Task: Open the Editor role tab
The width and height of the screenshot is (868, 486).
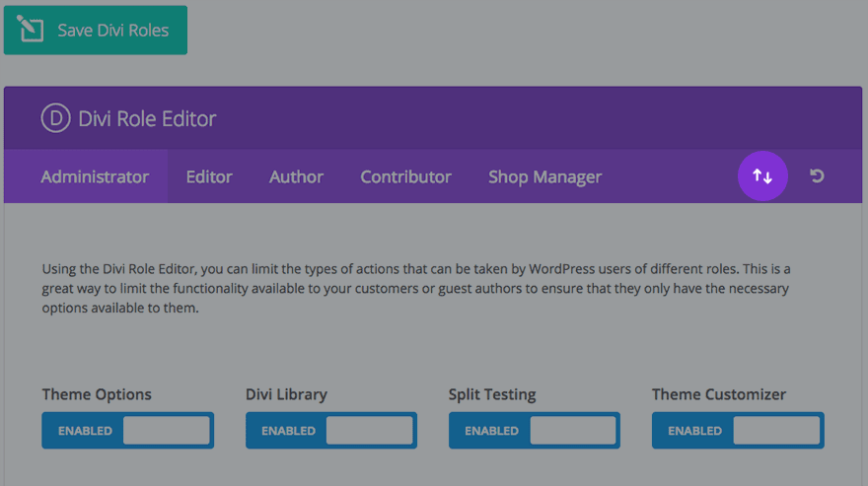Action: click(x=209, y=177)
